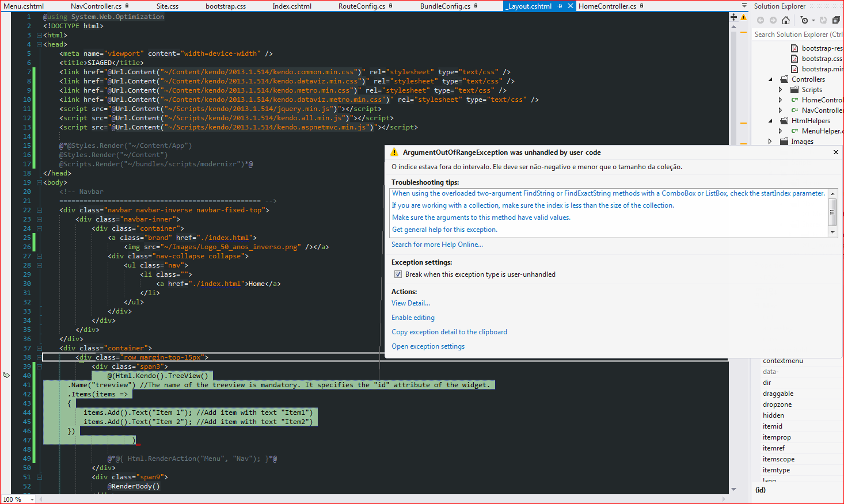
Task: Open the document tab overflow list
Action: coord(744,6)
